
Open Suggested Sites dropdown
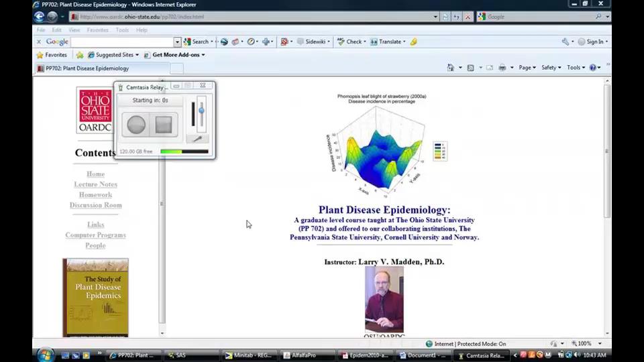(x=113, y=54)
